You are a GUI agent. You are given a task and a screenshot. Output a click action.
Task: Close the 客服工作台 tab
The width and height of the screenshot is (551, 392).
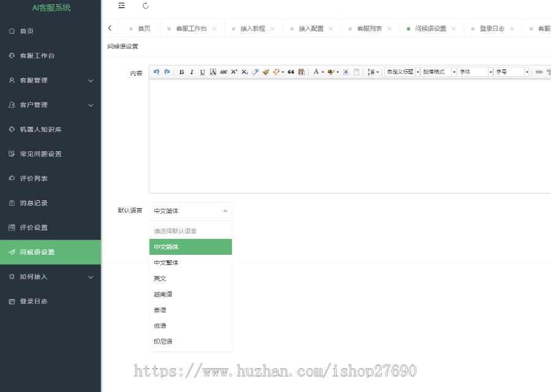(x=214, y=29)
